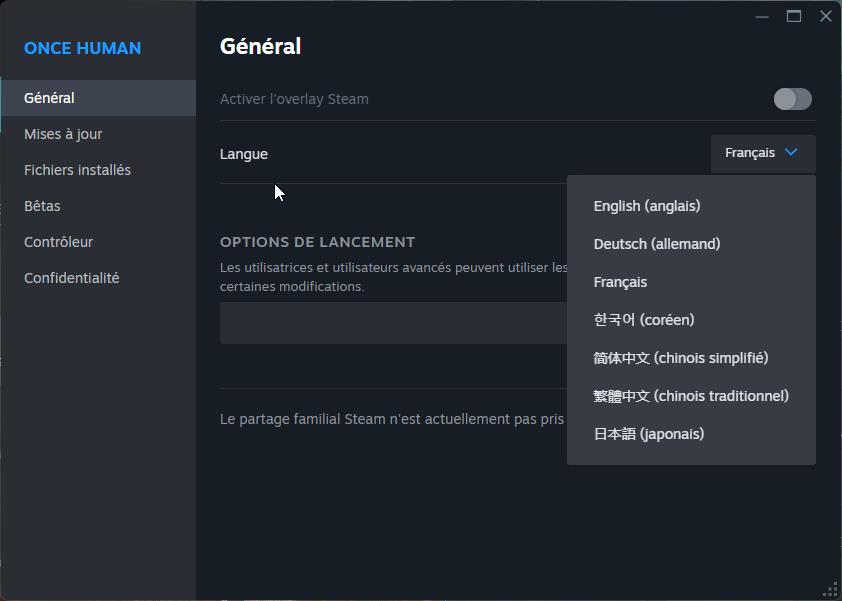Click the ONCE HUMAN game title
842x601 pixels.
(x=82, y=48)
